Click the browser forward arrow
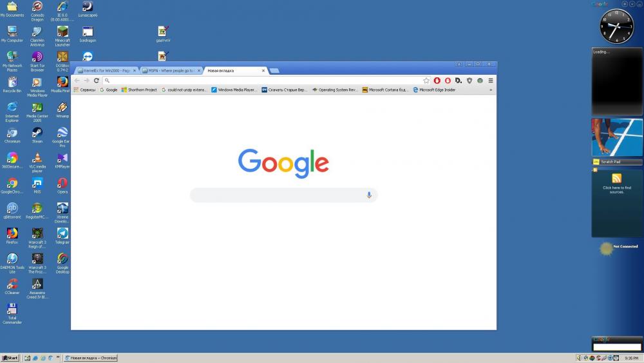Screen dimensions: 644x363 [x=86, y=81]
